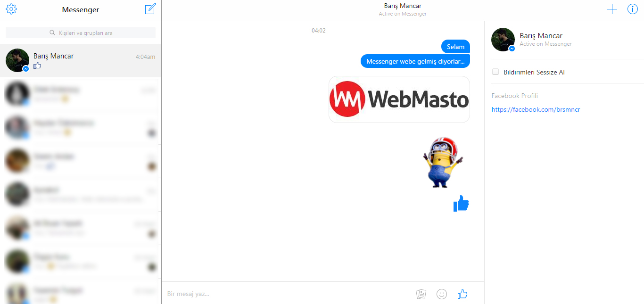Image resolution: width=644 pixels, height=304 pixels.
Task: Click the 4:04am time on Barış Mancar row
Action: (145, 57)
